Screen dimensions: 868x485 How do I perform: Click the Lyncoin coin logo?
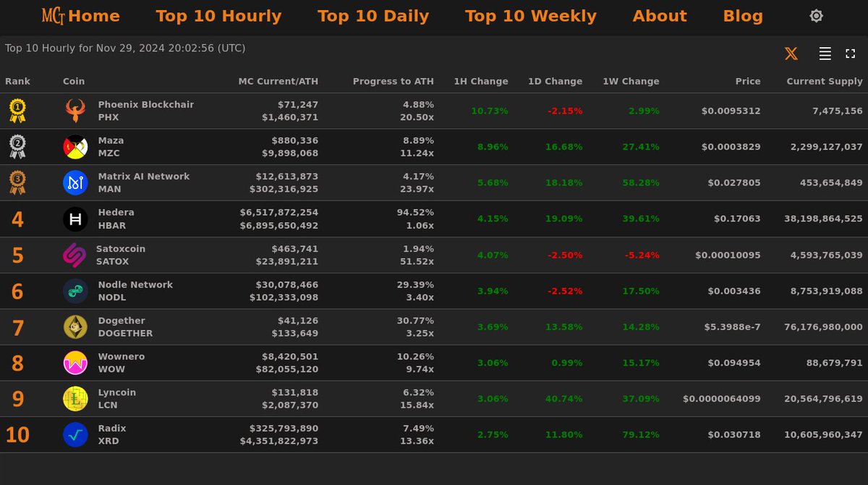pos(75,399)
